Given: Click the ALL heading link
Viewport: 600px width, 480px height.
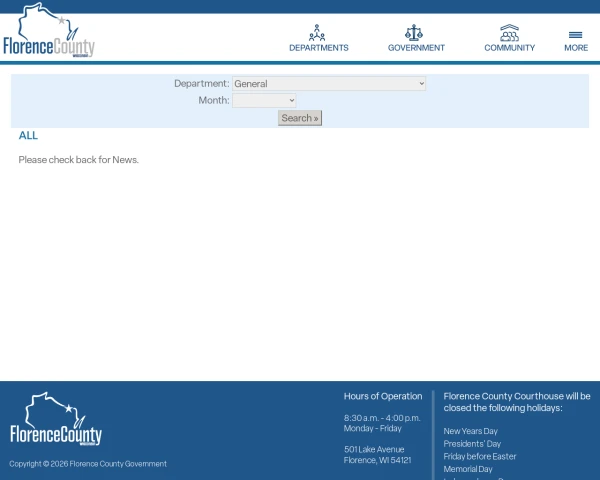Looking at the screenshot, I should pos(28,136).
